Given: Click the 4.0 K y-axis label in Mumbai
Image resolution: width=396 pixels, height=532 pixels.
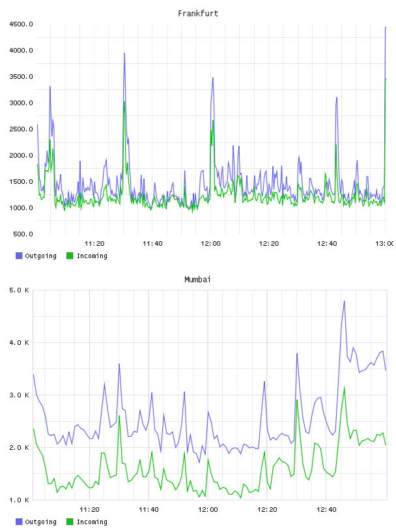Looking at the screenshot, I should tap(20, 343).
